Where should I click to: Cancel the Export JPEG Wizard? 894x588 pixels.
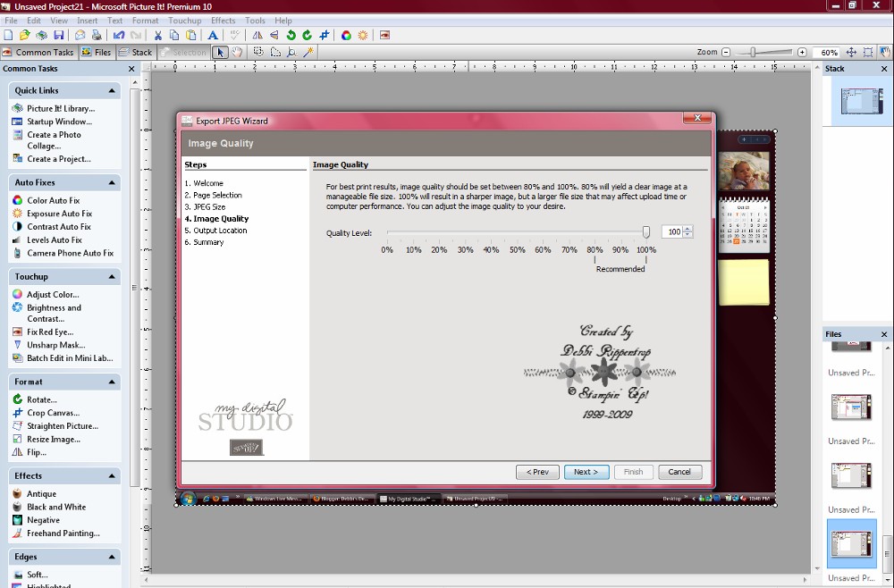(679, 472)
